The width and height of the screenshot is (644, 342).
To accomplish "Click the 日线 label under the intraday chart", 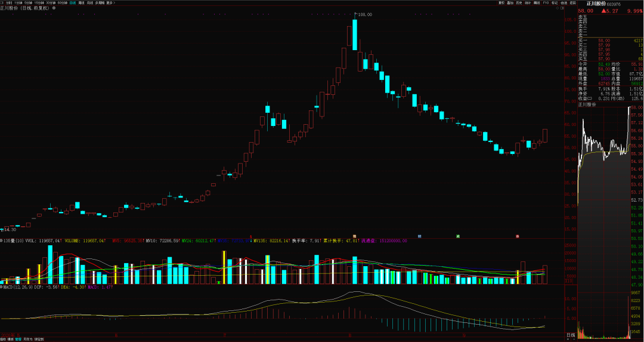I will 571,335.
